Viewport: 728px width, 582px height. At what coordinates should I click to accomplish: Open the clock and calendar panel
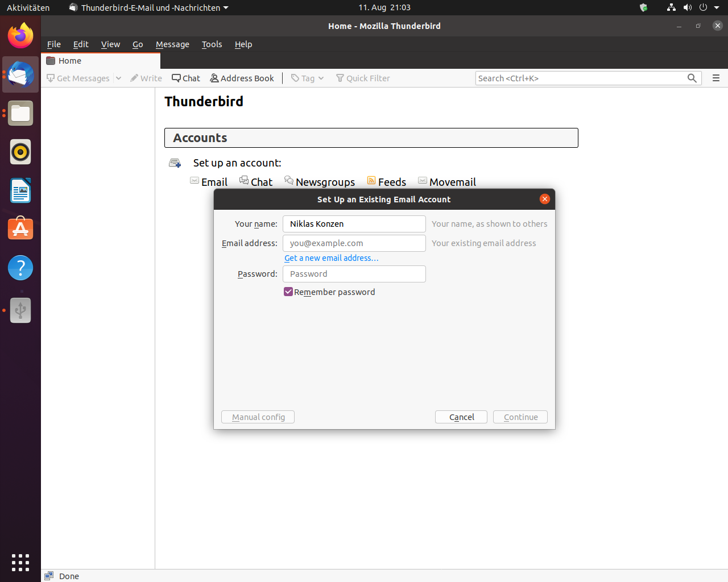pyautogui.click(x=384, y=7)
